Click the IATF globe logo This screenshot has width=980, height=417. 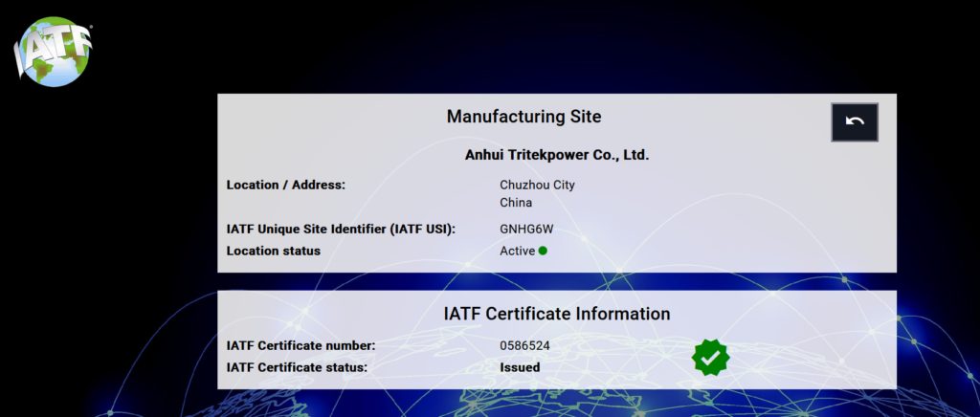point(54,52)
